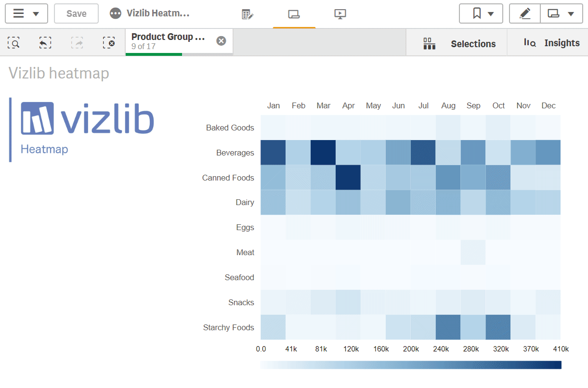This screenshot has width=588, height=388.
Task: Click the app options dots icon
Action: (115, 13)
